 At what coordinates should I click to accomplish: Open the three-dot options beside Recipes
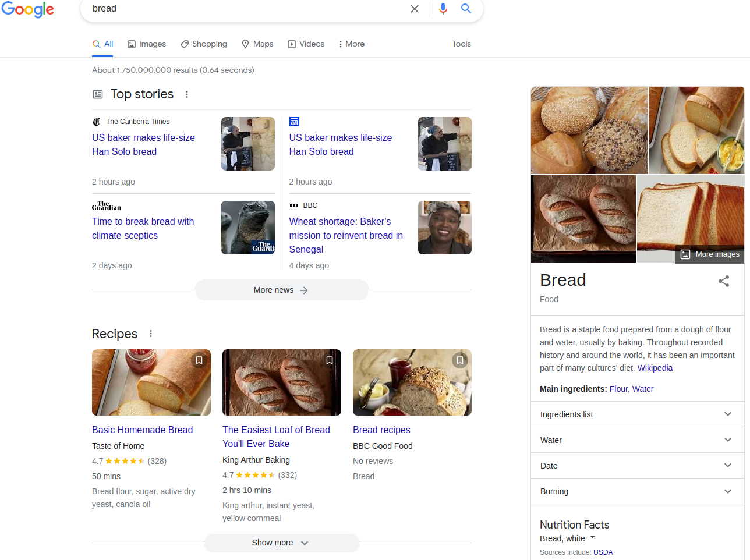click(x=151, y=333)
